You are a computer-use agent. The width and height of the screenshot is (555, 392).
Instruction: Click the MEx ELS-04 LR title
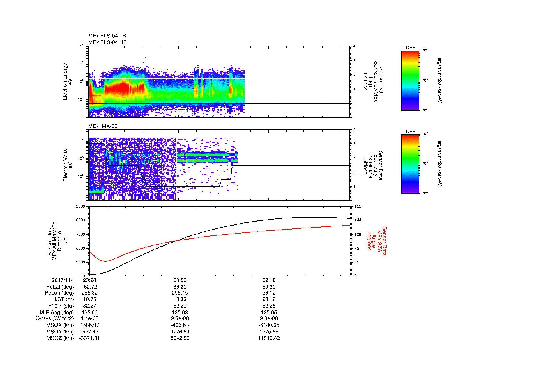(107, 36)
